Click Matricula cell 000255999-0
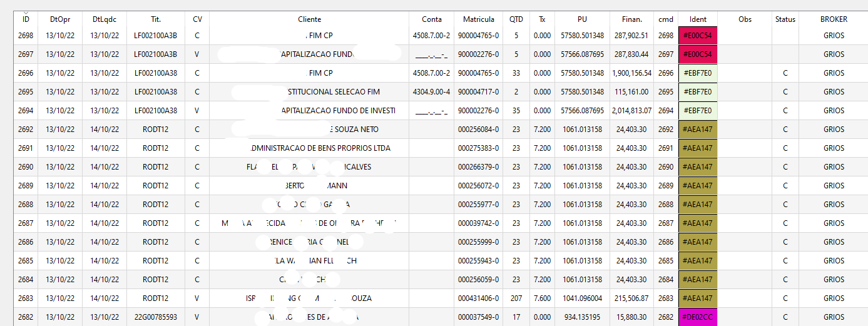This screenshot has height=326, width=868. tap(479, 242)
